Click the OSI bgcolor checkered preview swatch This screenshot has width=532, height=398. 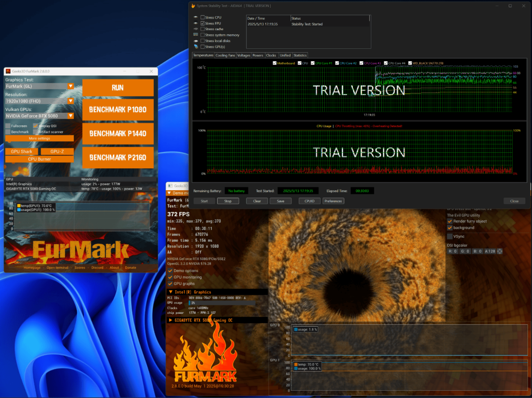(x=500, y=251)
